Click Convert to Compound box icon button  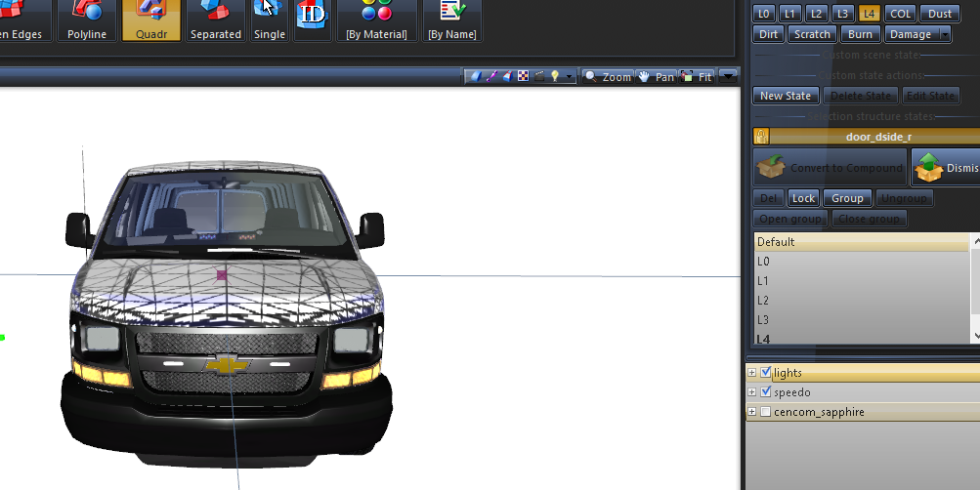click(x=830, y=167)
